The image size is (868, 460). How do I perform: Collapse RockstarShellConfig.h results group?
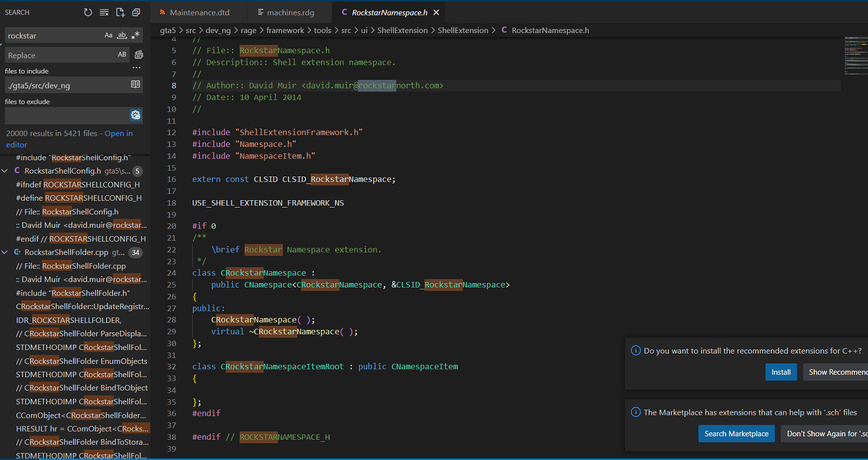click(x=5, y=171)
